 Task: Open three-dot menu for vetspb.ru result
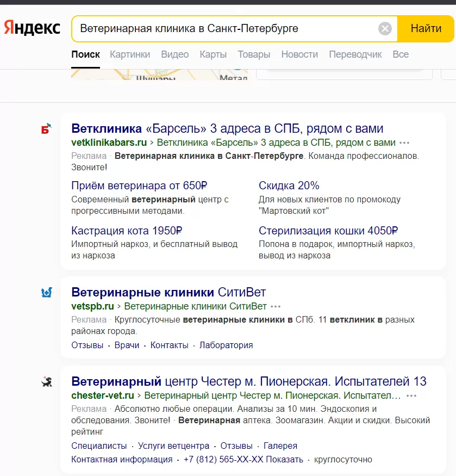click(x=276, y=306)
